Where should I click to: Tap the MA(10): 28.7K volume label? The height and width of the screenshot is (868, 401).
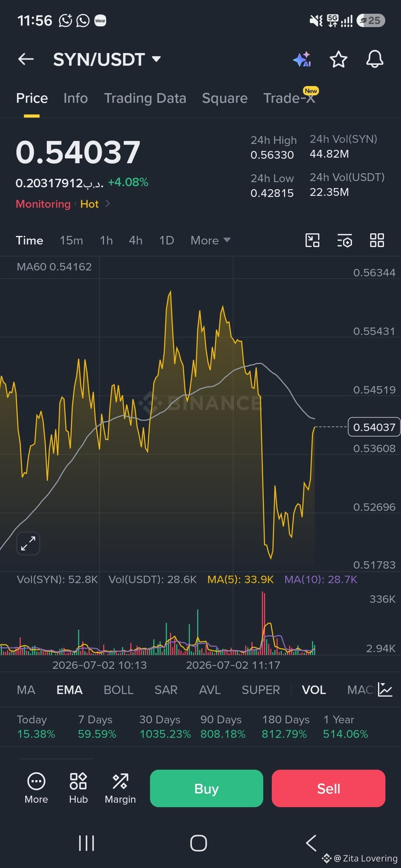pos(321,579)
